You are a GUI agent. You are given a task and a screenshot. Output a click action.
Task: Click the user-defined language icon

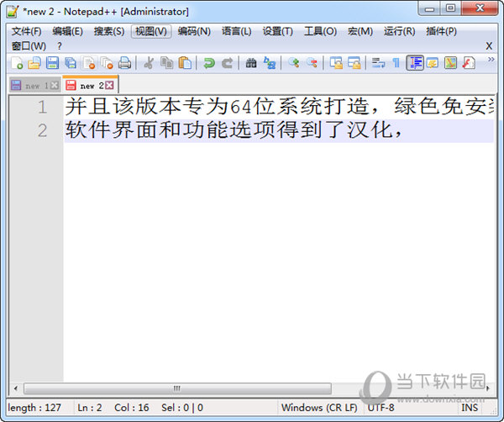433,63
